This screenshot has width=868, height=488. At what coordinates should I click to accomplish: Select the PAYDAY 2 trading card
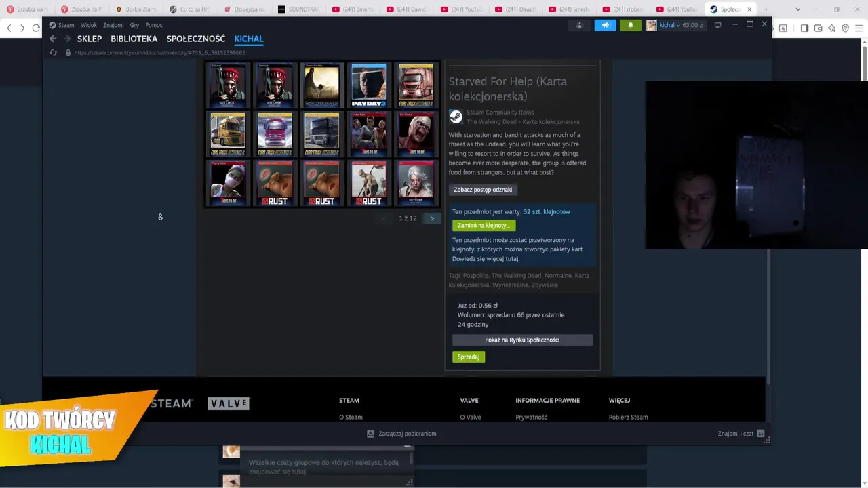click(x=369, y=85)
